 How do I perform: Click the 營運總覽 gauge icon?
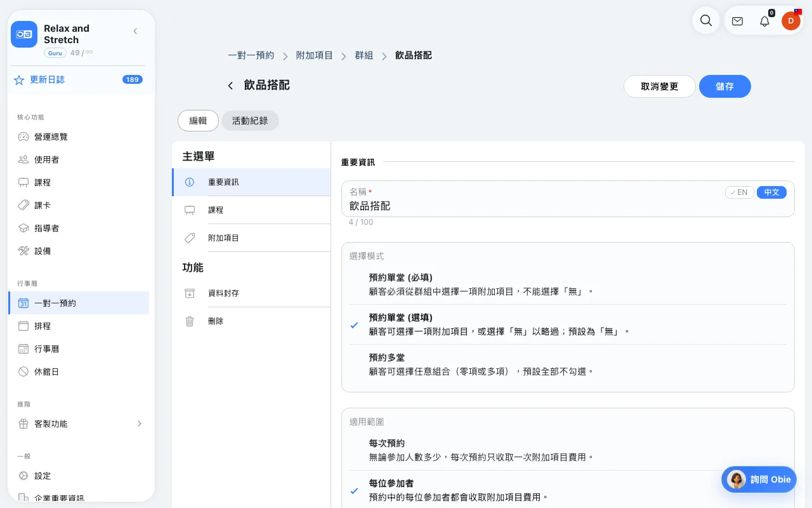tap(23, 137)
